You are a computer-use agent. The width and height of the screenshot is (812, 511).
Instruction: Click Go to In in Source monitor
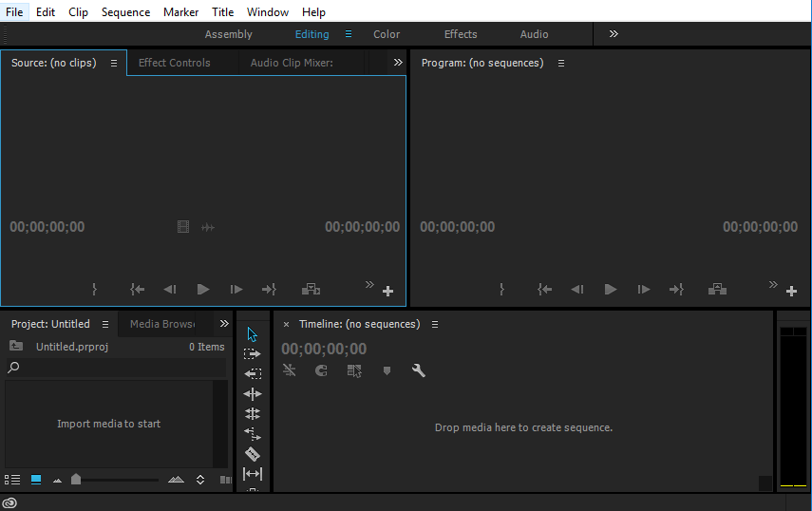[x=137, y=289]
